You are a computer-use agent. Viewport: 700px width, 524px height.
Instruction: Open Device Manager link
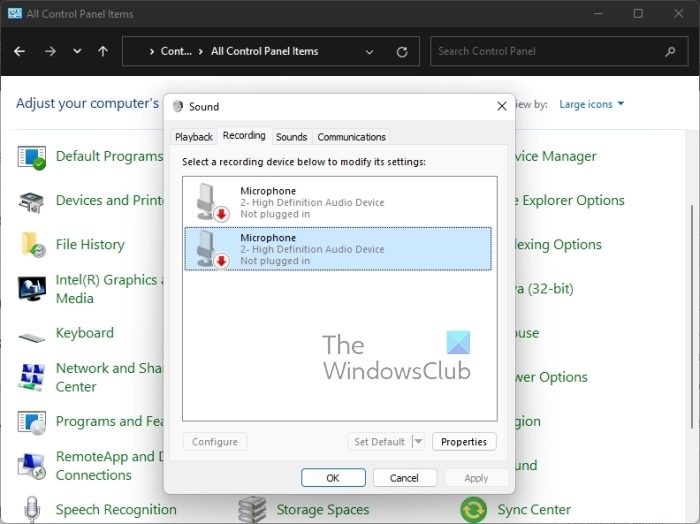[556, 156]
